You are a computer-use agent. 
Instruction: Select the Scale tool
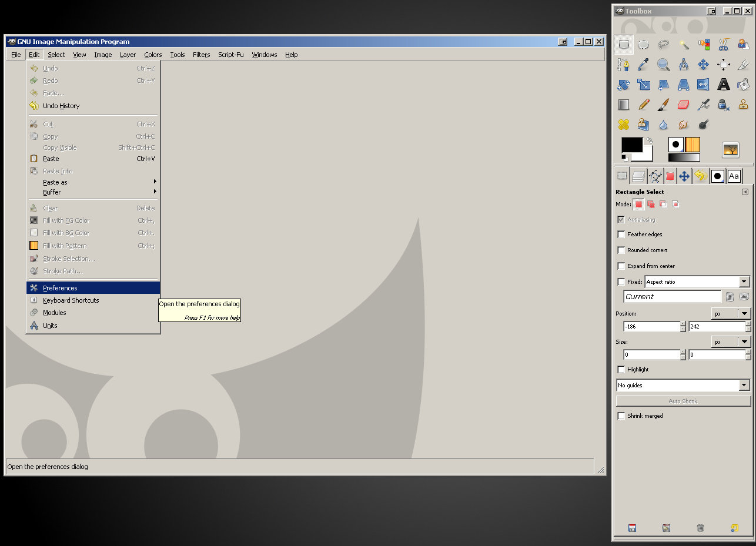pos(644,85)
